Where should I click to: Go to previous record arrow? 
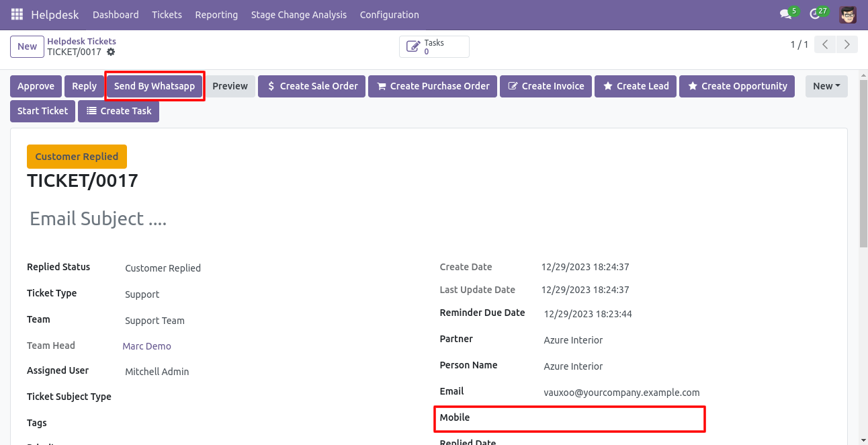pyautogui.click(x=825, y=45)
